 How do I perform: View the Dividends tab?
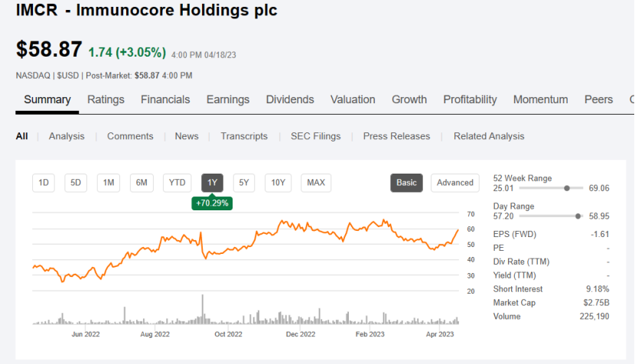tap(290, 99)
